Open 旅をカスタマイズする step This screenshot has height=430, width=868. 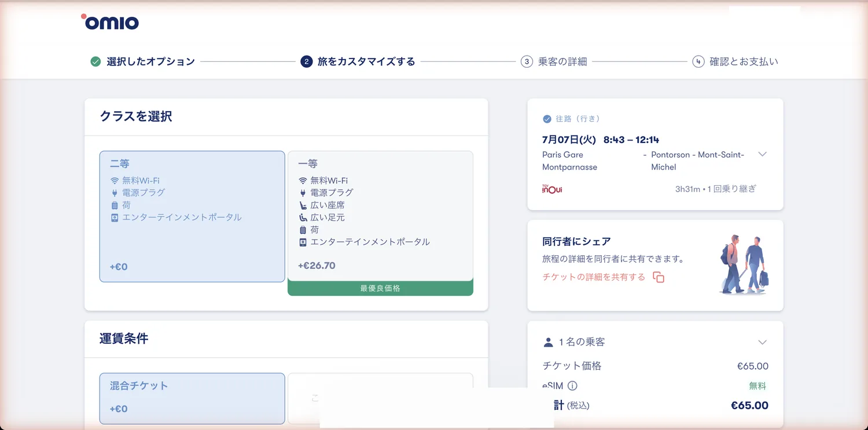(366, 61)
